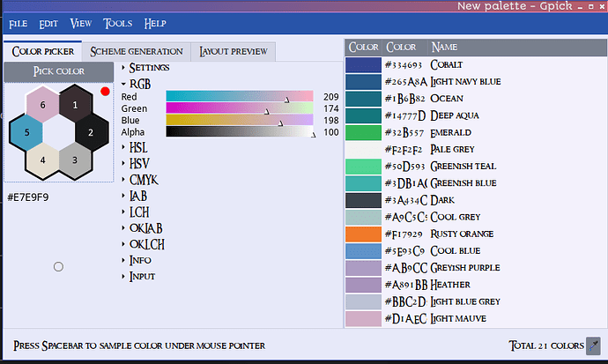
Task: Click the Alpha channel slider
Action: pos(239,132)
